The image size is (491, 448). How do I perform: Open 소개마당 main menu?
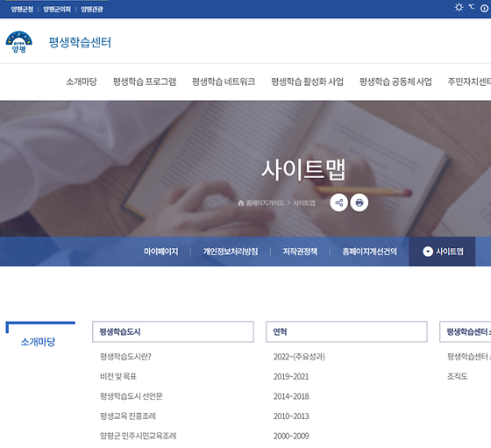click(82, 82)
